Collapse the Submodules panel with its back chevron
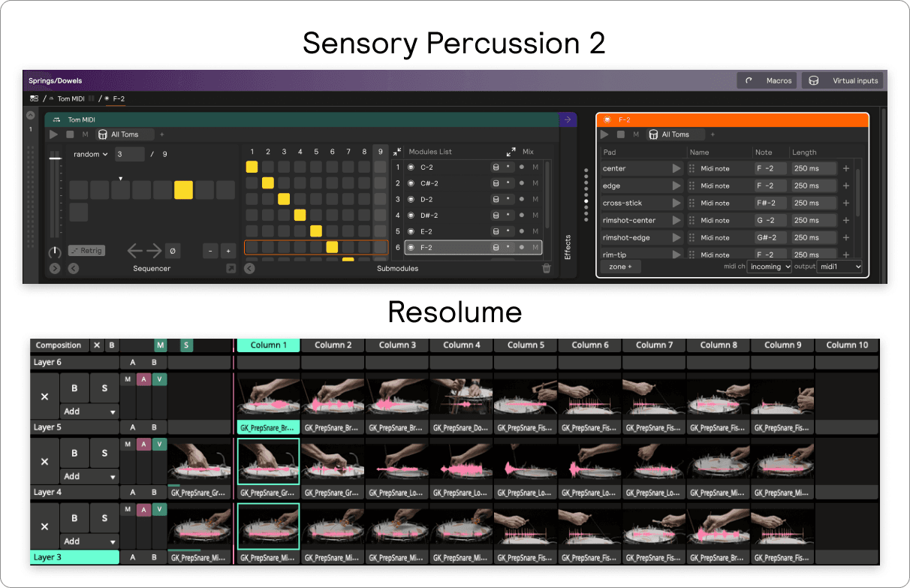 pos(250,268)
